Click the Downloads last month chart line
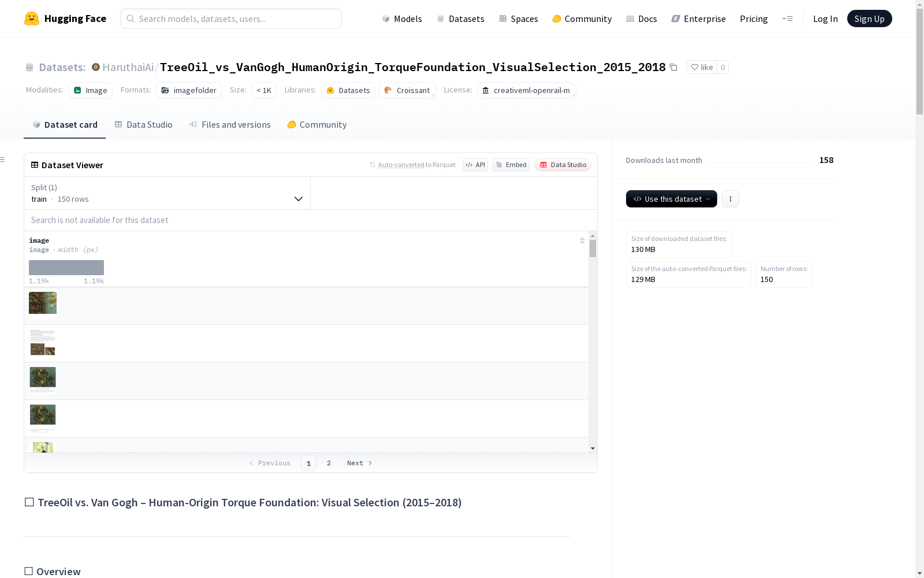Screen dimensions: 924x578 pos(761,162)
